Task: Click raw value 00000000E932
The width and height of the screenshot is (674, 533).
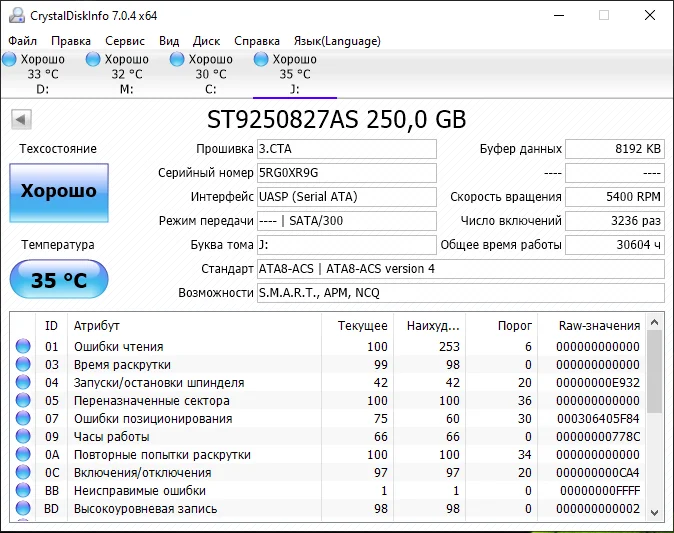Action: click(x=598, y=383)
